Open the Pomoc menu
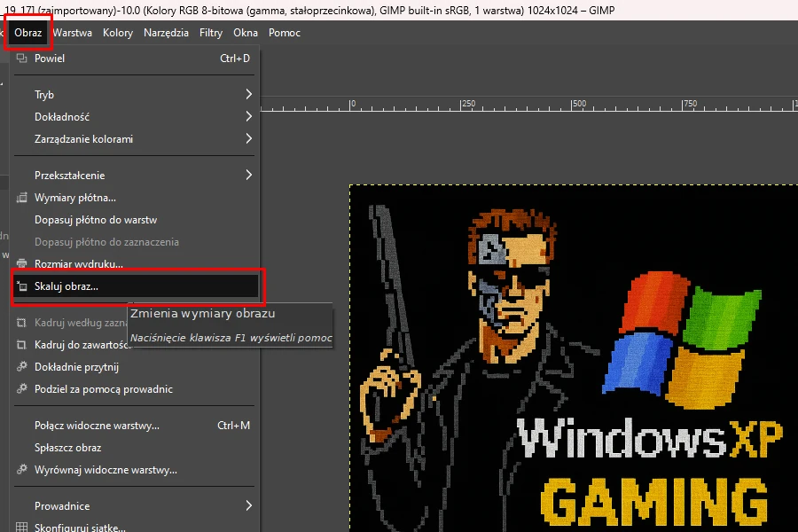798x532 pixels. tap(285, 33)
